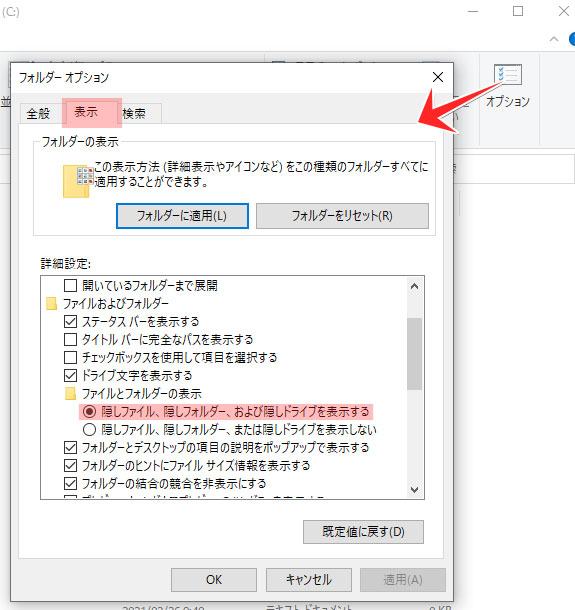Collapse the ribbon with the chevron icon
575x610 pixels.
coord(554,39)
